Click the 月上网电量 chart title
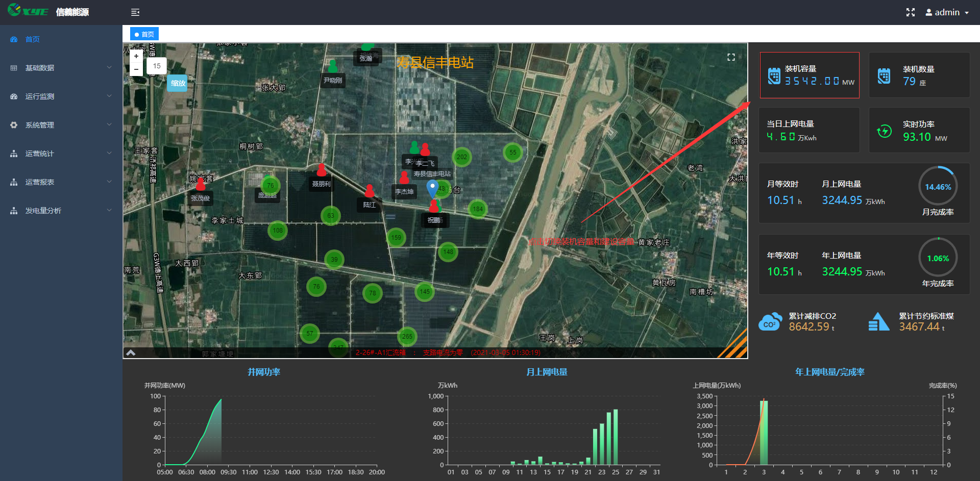This screenshot has width=980, height=481. (x=547, y=372)
